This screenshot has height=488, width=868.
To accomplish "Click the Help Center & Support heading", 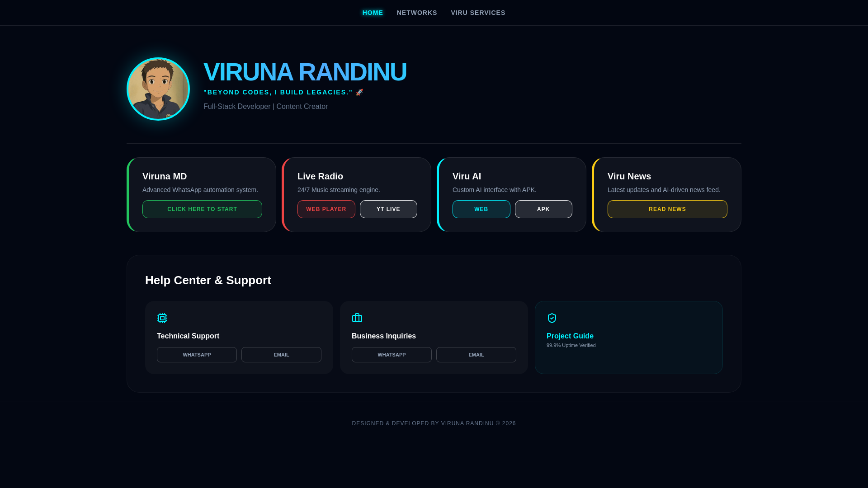I will click(208, 280).
